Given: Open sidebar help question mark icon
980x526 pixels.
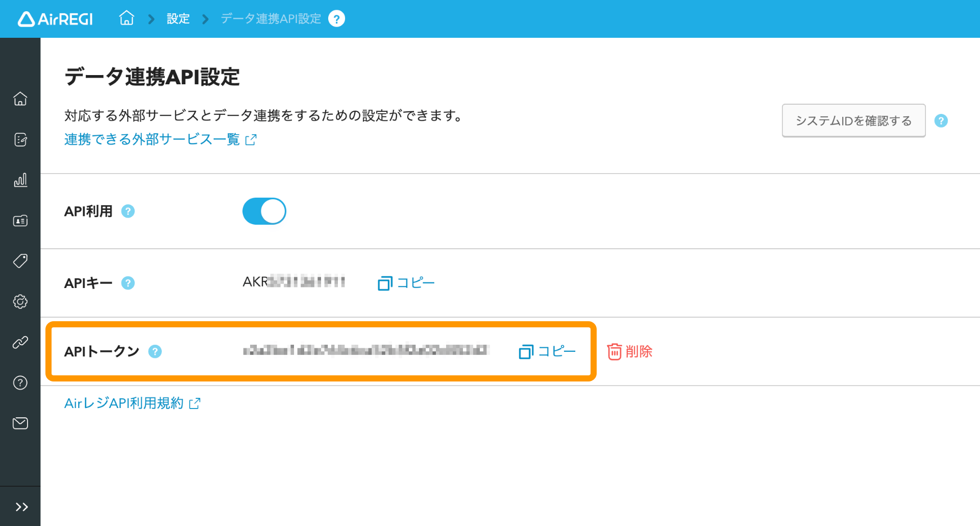Looking at the screenshot, I should pyautogui.click(x=20, y=382).
